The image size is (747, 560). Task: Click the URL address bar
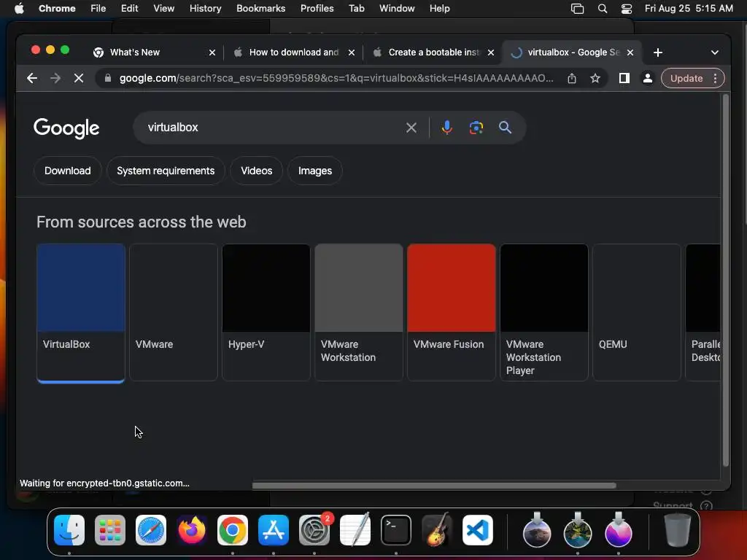[336, 78]
